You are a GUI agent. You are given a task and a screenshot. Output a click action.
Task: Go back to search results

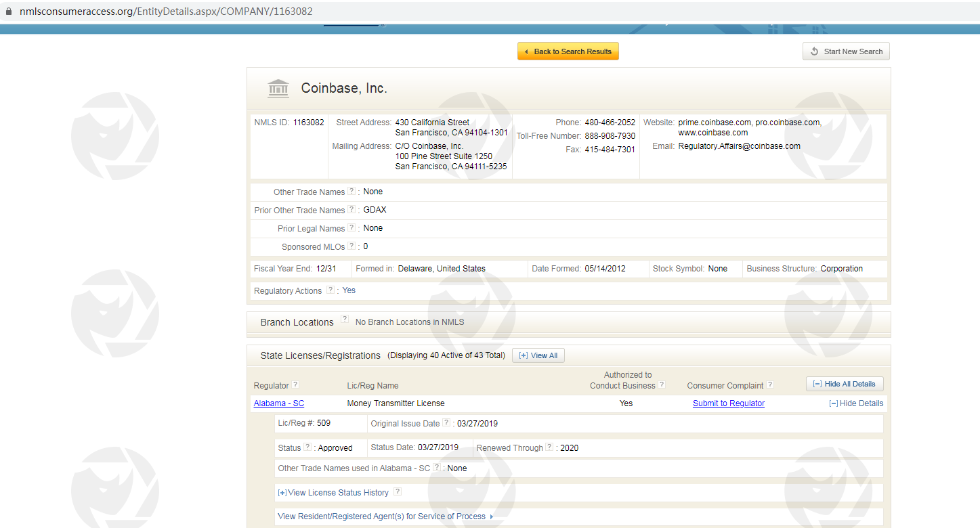coord(568,51)
